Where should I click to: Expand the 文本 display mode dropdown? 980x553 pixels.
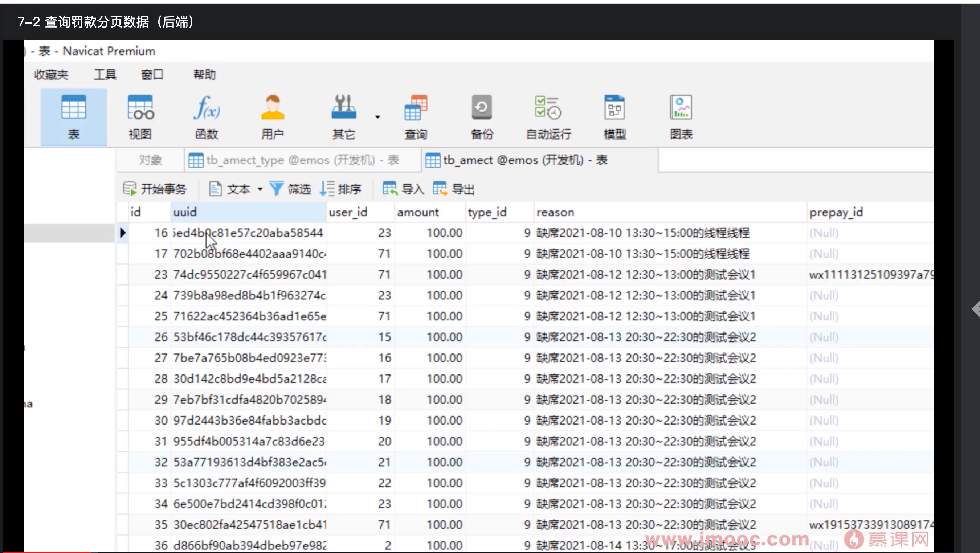click(x=260, y=189)
